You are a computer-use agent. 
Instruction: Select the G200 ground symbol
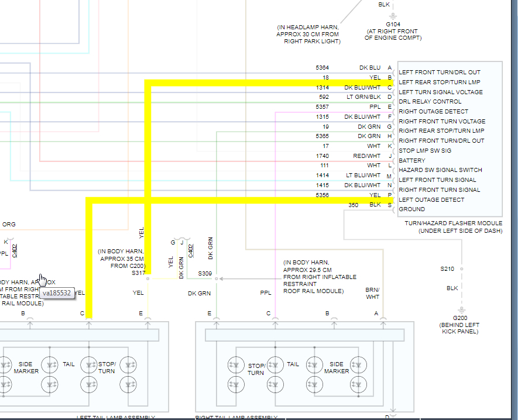coord(461,309)
